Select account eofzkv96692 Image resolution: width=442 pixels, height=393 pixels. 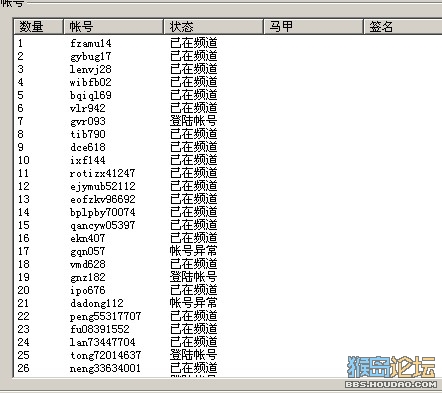click(x=103, y=199)
